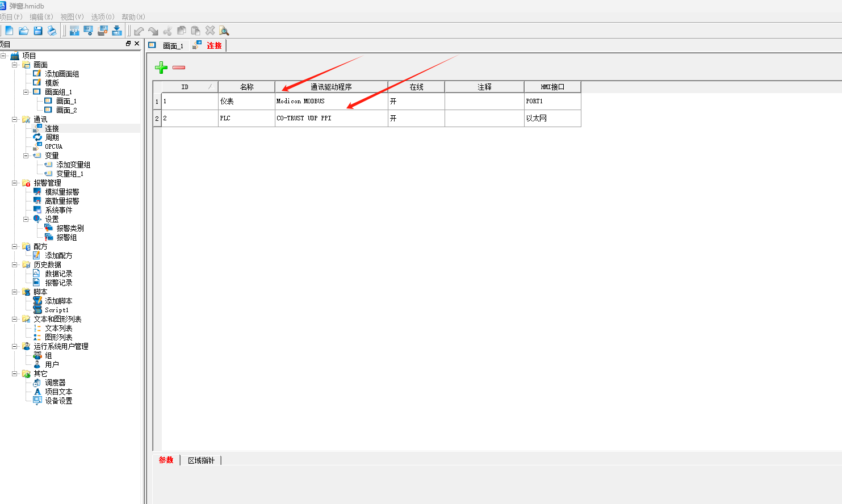Open the 项目(P) menu
The width and height of the screenshot is (842, 504).
click(x=11, y=17)
